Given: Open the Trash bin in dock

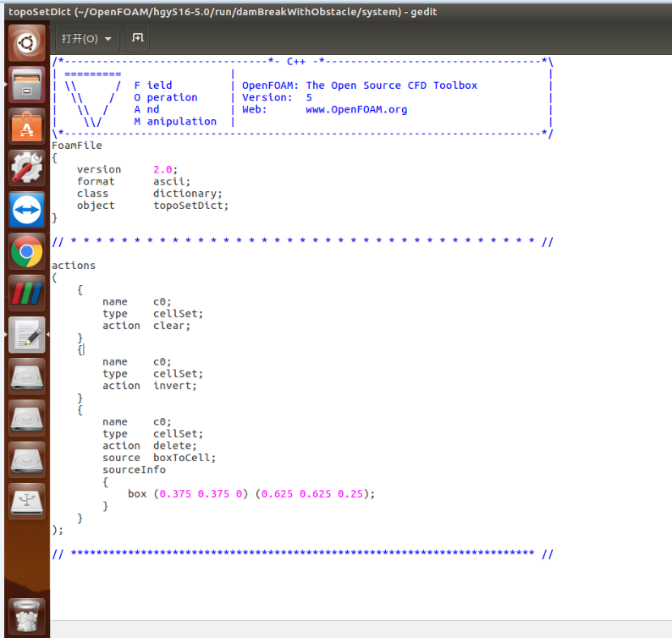Looking at the screenshot, I should coord(26,616).
